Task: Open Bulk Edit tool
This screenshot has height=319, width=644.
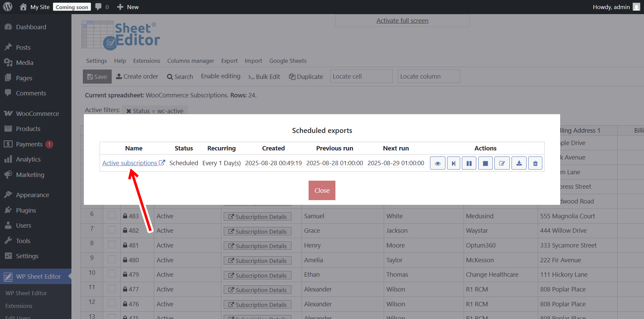Action: [x=264, y=77]
